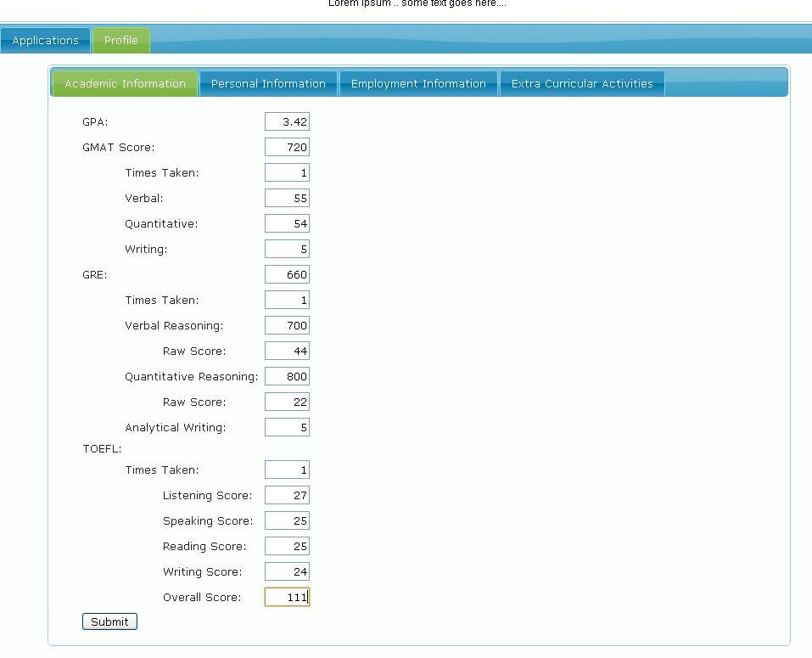Select the Writing Score field showing 24
This screenshot has height=658, width=812.
coord(287,572)
